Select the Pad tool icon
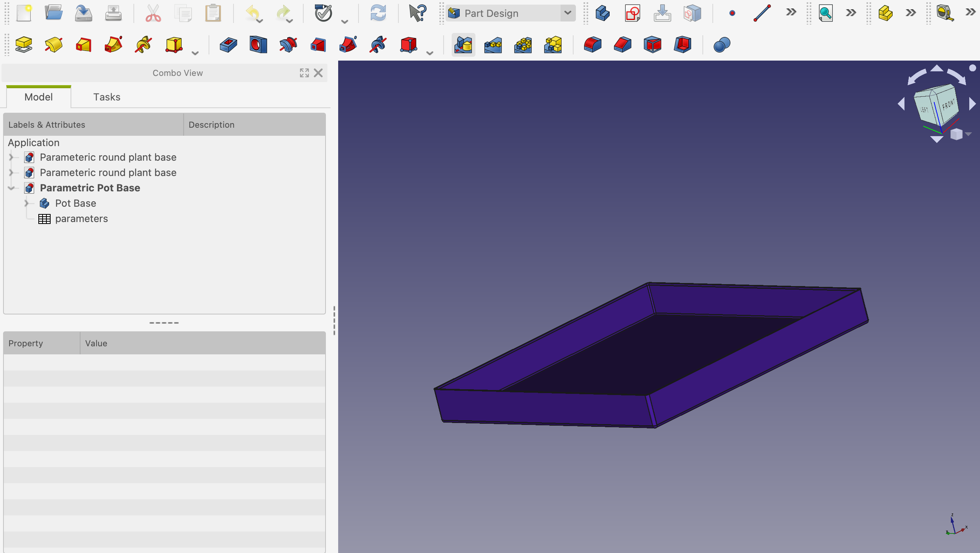 tap(24, 45)
